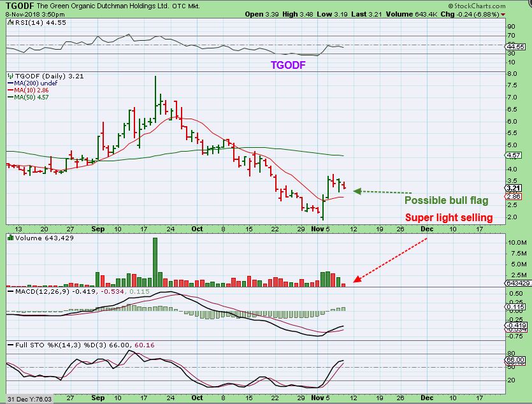Click the volume bars icon before Volume label
Screen dimensions: 532x404
pyautogui.click(x=11, y=238)
